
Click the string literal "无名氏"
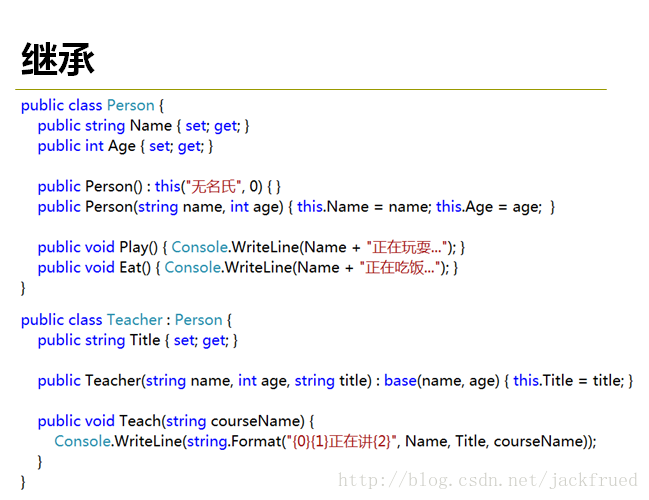(213, 187)
